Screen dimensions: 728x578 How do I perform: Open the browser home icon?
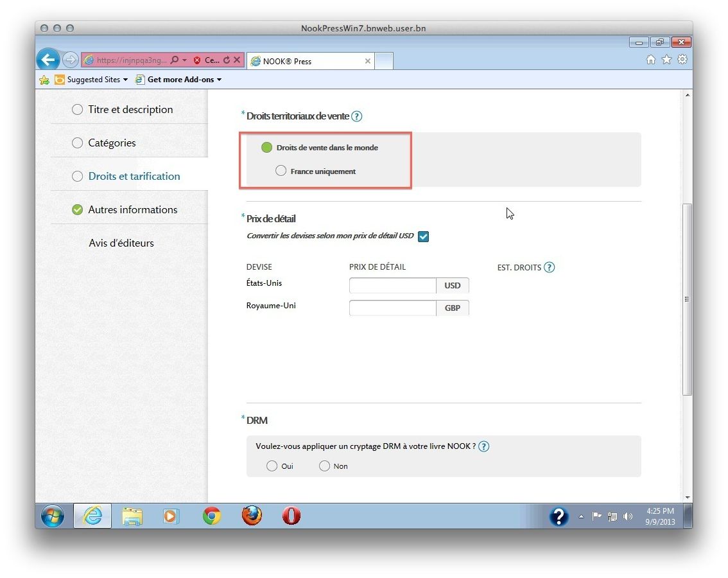tap(651, 60)
